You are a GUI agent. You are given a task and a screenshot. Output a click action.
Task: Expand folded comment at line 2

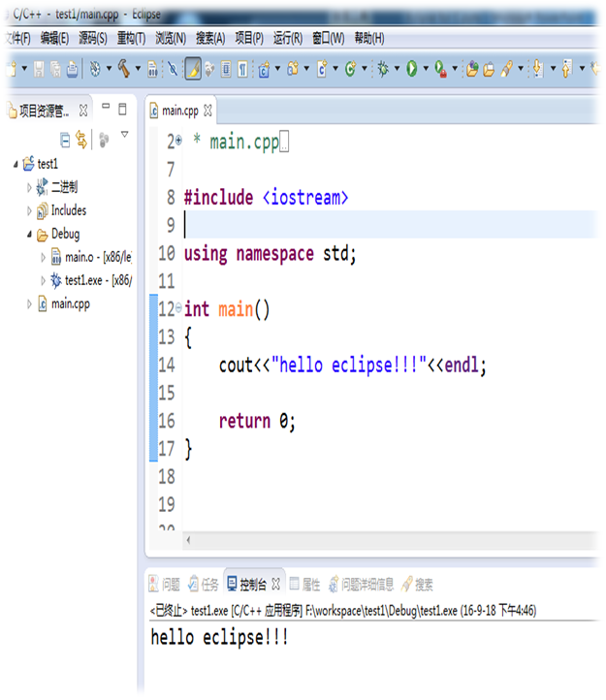(177, 142)
